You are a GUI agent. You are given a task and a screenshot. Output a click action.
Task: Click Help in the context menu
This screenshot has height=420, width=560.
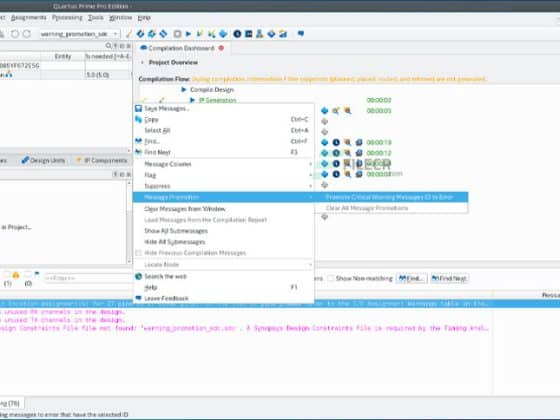tap(224, 288)
